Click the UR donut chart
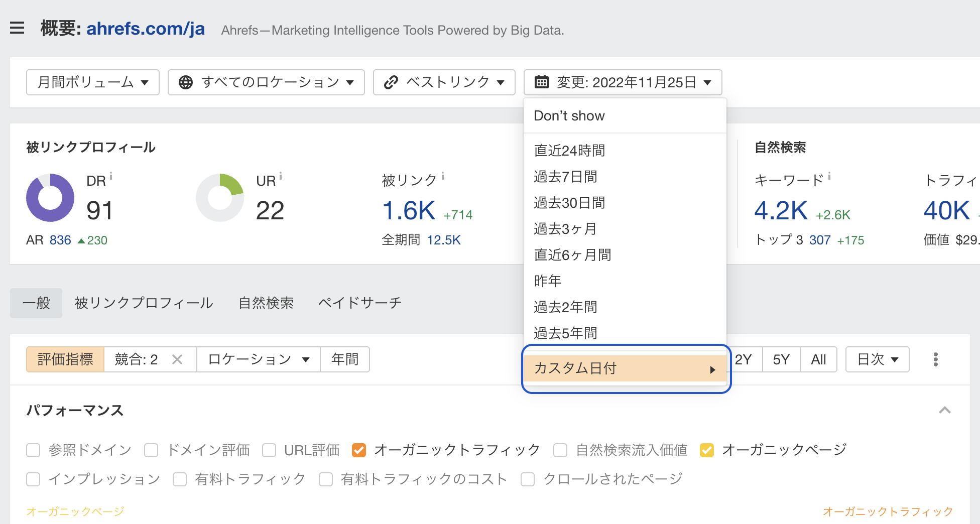This screenshot has height=524, width=980. click(220, 198)
